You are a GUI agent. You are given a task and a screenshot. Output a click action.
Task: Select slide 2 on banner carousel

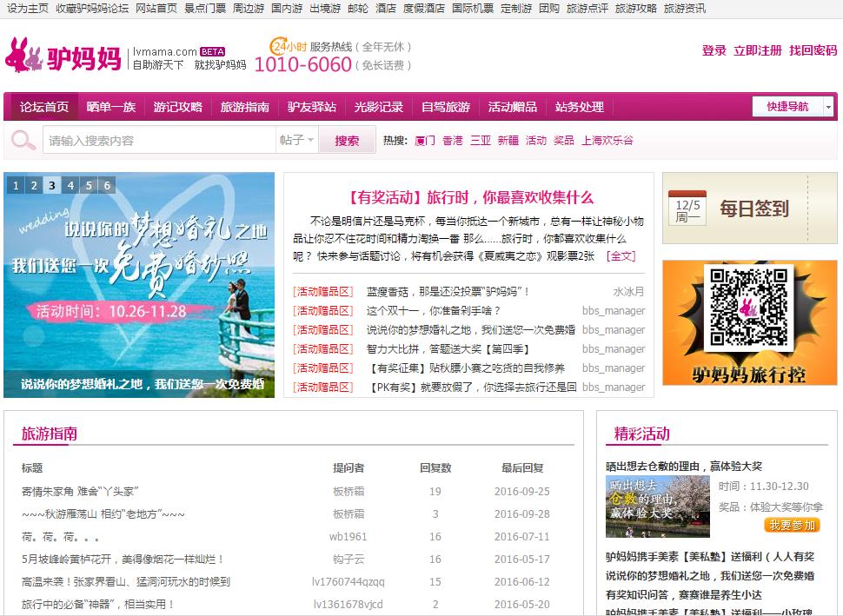click(34, 185)
